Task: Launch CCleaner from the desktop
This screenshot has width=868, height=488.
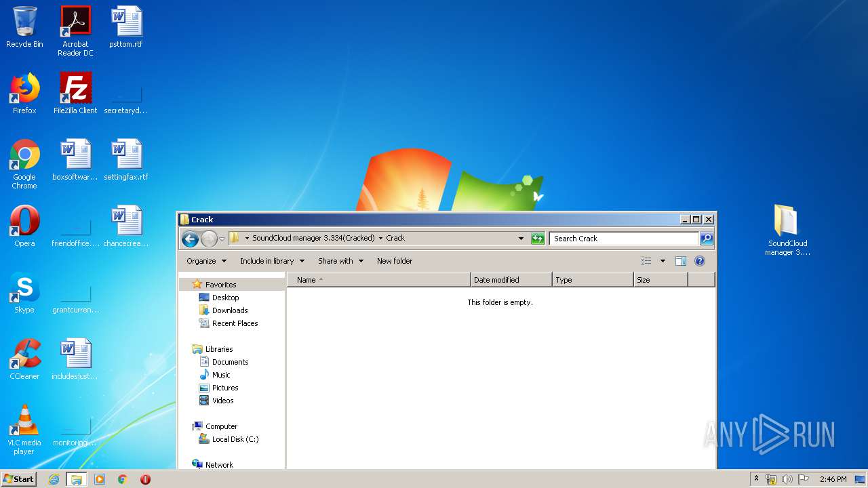Action: click(x=24, y=359)
